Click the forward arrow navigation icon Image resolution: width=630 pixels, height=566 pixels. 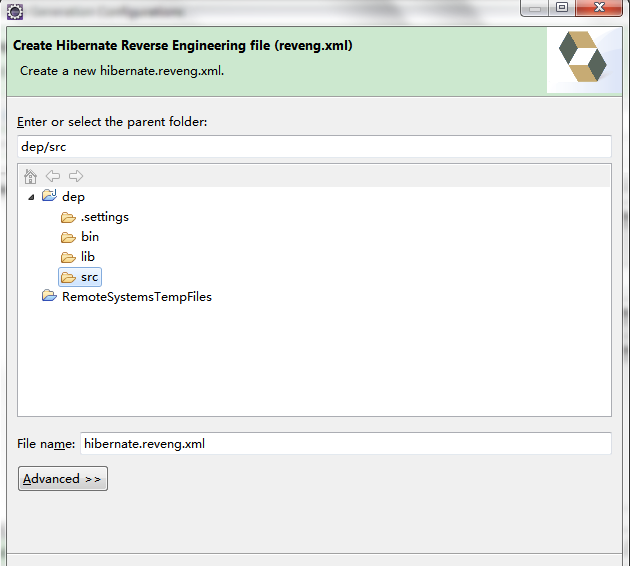click(76, 176)
